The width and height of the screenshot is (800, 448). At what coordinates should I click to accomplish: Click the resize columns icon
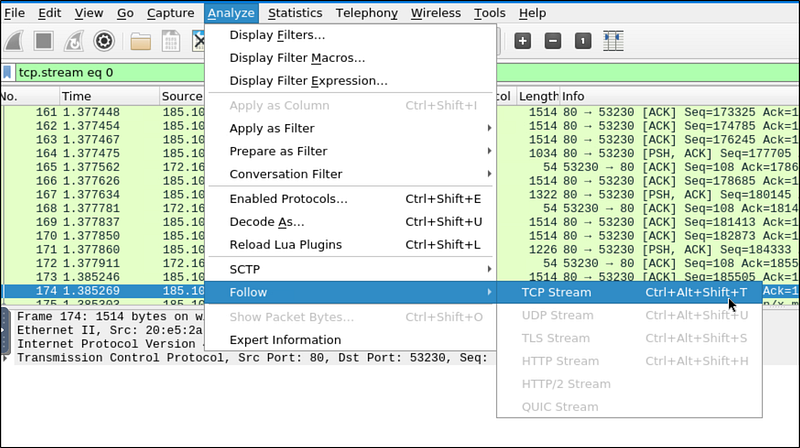point(614,41)
